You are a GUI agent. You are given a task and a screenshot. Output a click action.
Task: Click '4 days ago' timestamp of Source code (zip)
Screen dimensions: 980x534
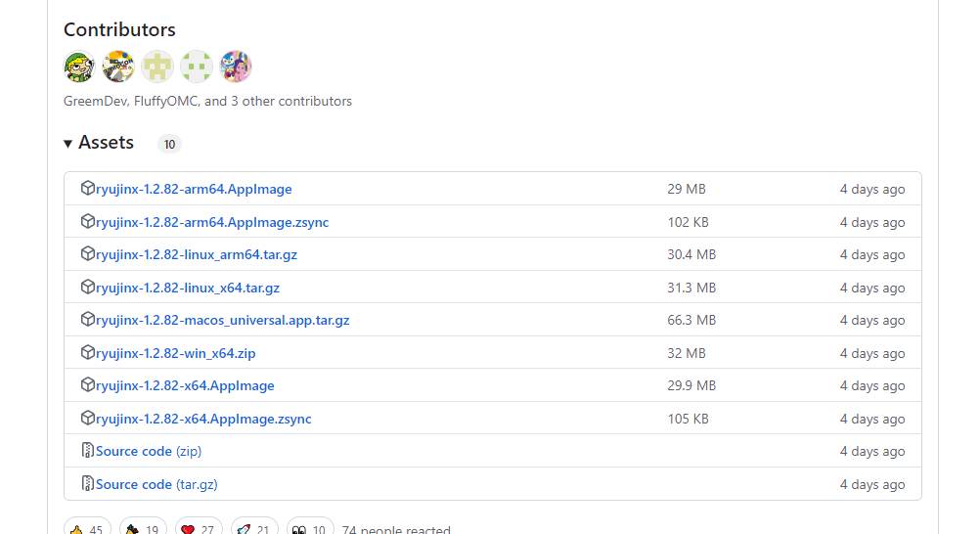point(871,452)
